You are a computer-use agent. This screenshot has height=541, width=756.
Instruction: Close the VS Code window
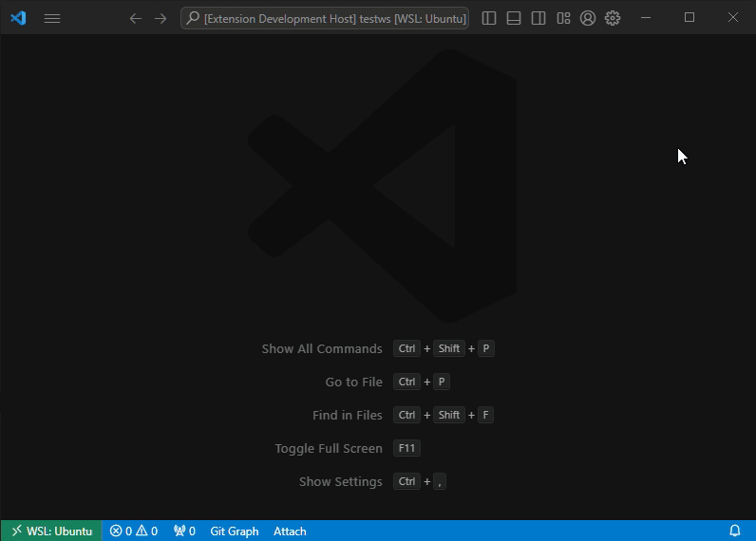coord(733,18)
